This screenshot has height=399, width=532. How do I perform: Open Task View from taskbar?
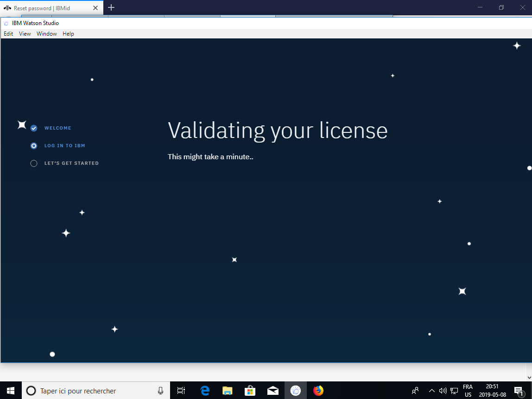[x=181, y=391]
